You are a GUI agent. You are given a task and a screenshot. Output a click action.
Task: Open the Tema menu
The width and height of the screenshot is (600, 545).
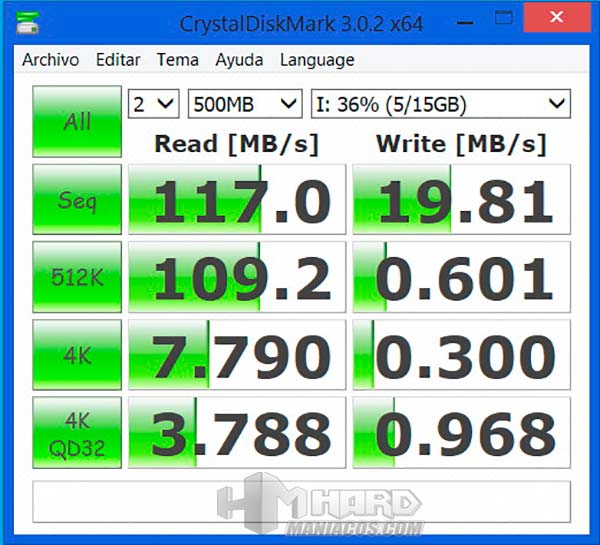click(178, 60)
